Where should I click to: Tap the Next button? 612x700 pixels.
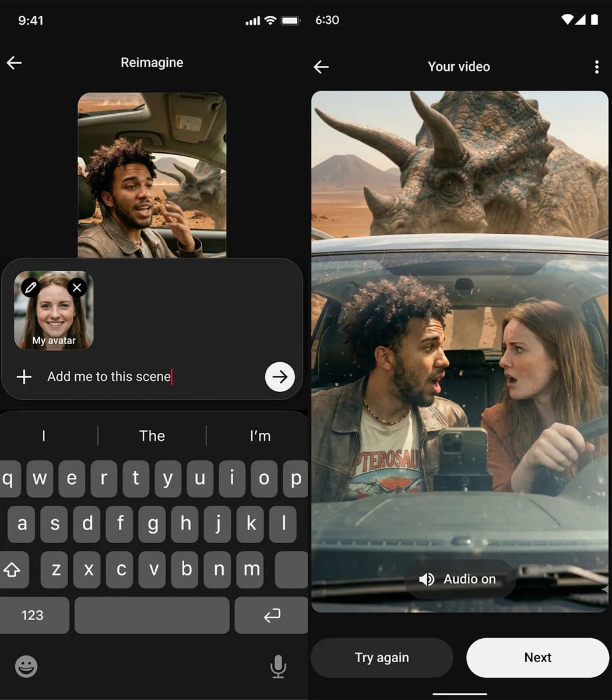click(x=537, y=658)
